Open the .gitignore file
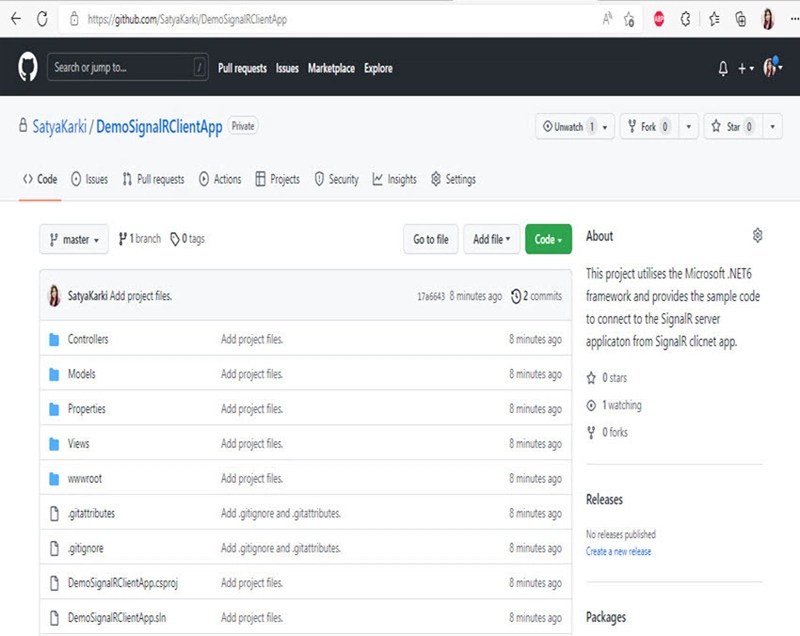Screen dimensions: 800x636 (x=86, y=548)
